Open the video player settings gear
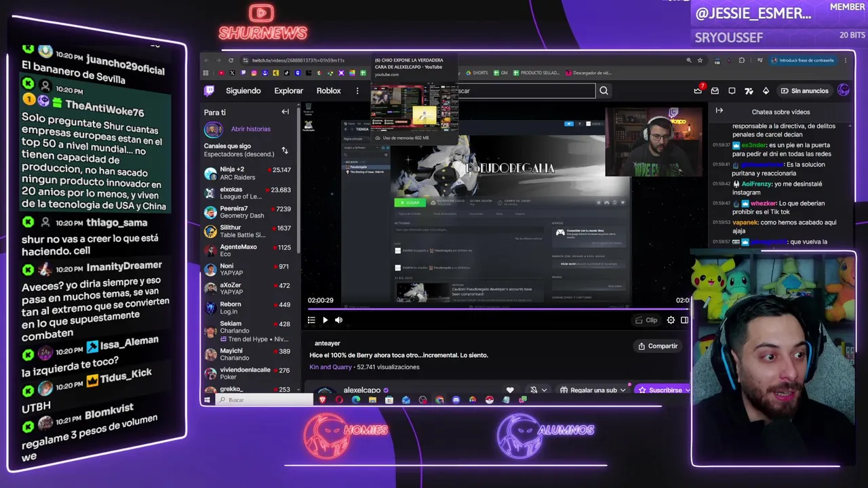This screenshot has width=868, height=488. [x=671, y=320]
